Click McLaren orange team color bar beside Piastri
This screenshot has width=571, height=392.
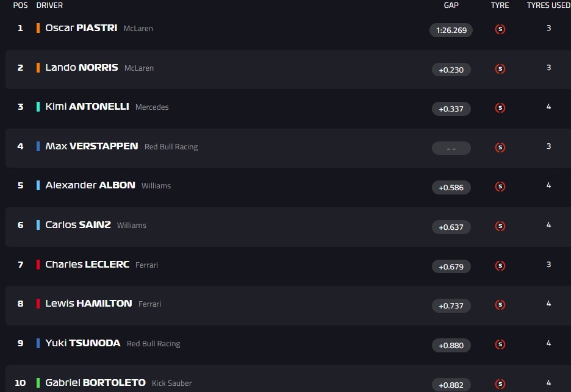pos(38,28)
